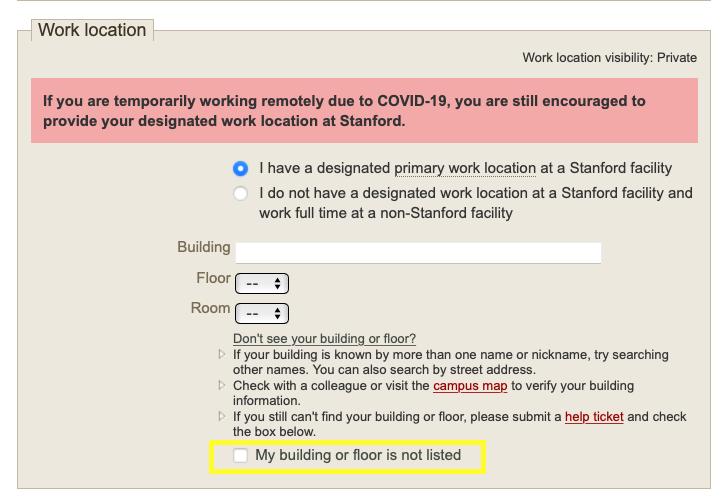Click 'Work location visibility: Private' text
This screenshot has height=504, width=723.
(609, 58)
